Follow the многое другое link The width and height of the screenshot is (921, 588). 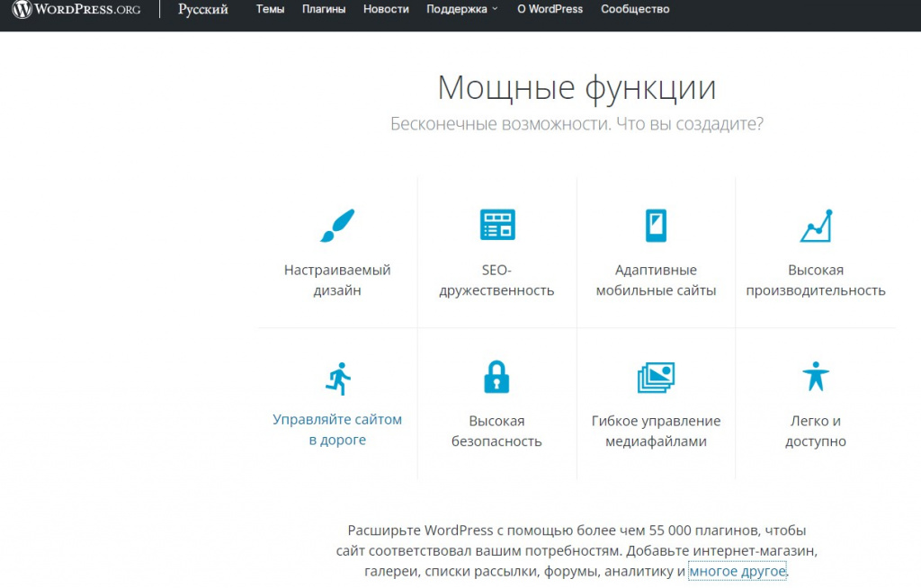pos(738,571)
